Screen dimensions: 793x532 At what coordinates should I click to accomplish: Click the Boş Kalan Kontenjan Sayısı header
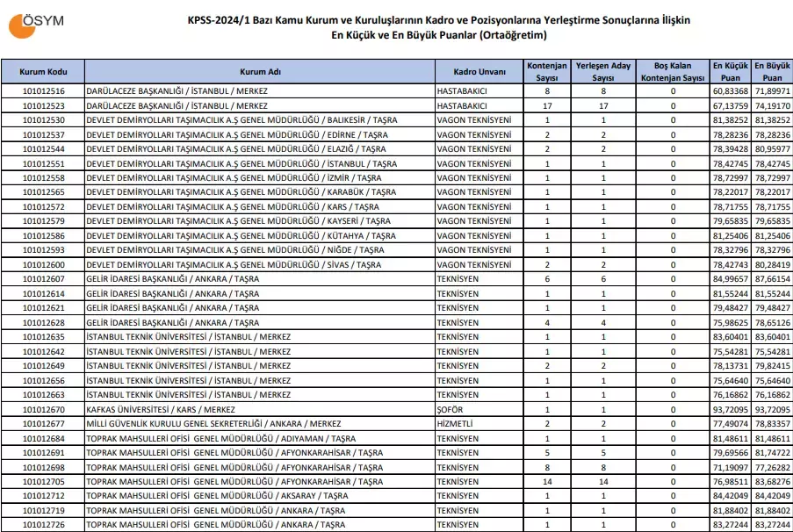[x=674, y=71]
